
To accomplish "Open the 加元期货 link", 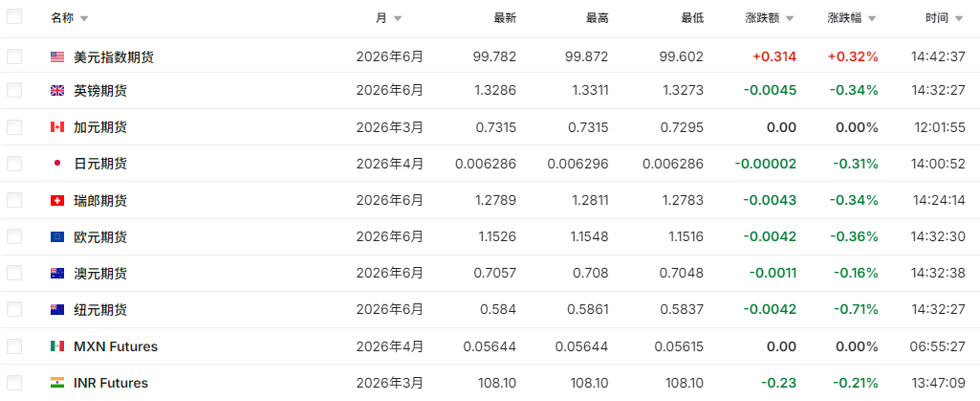I will pyautogui.click(x=100, y=127).
